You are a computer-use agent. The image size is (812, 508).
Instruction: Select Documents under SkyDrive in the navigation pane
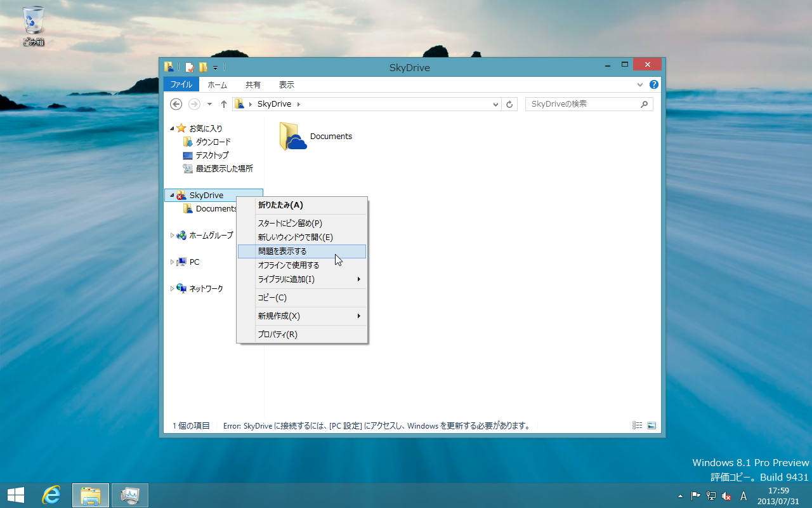click(216, 208)
